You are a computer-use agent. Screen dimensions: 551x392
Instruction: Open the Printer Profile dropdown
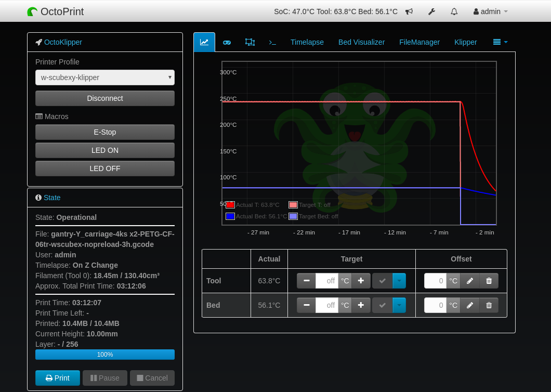[x=105, y=77]
